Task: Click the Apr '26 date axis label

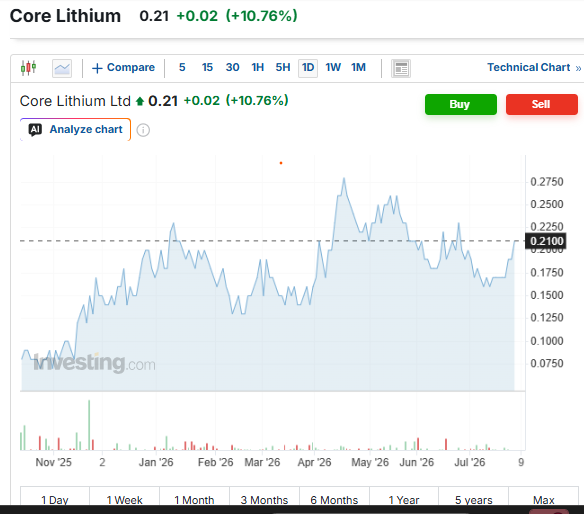Action: [314, 462]
